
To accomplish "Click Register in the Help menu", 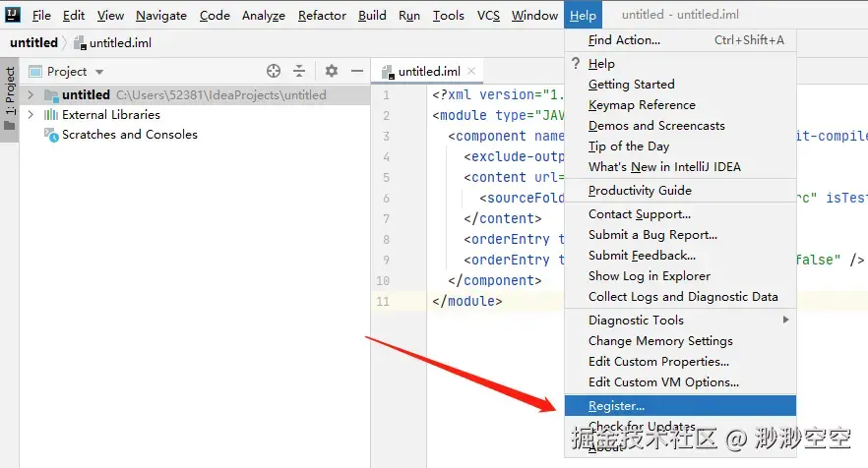I will 680,405.
